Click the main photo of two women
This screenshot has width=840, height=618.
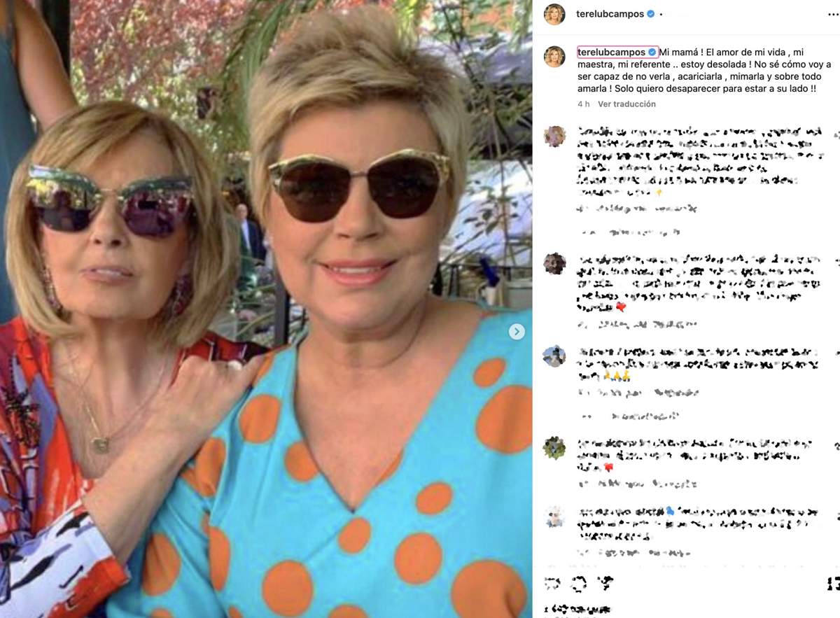point(266,309)
